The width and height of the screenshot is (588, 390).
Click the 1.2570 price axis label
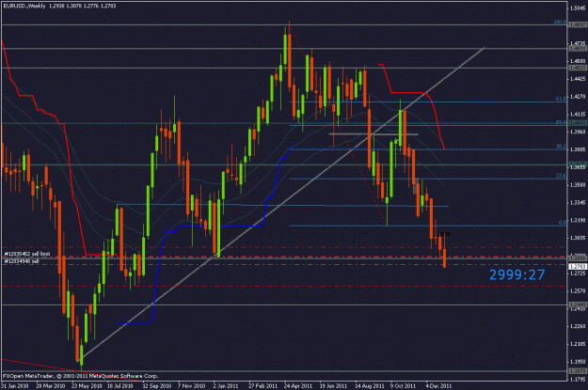click(x=578, y=290)
